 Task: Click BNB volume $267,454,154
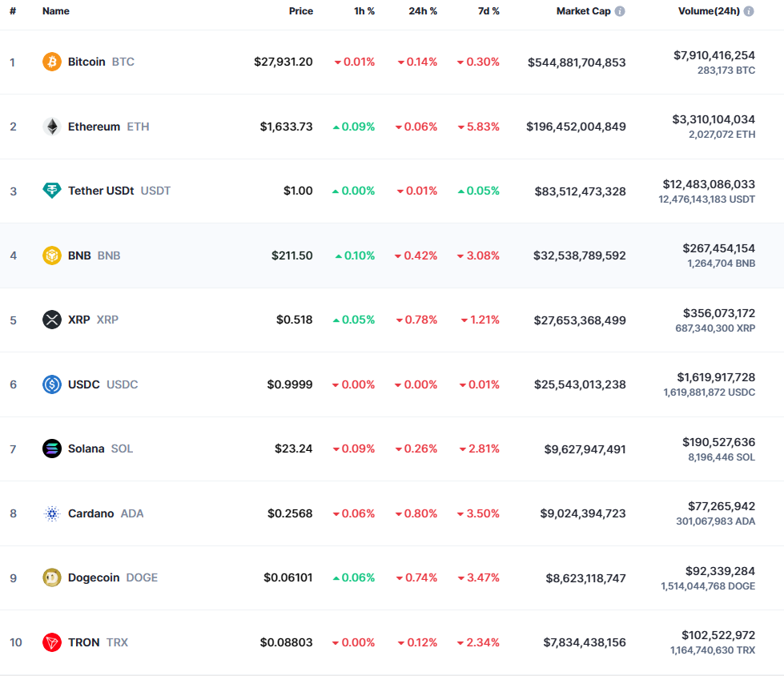pos(719,248)
